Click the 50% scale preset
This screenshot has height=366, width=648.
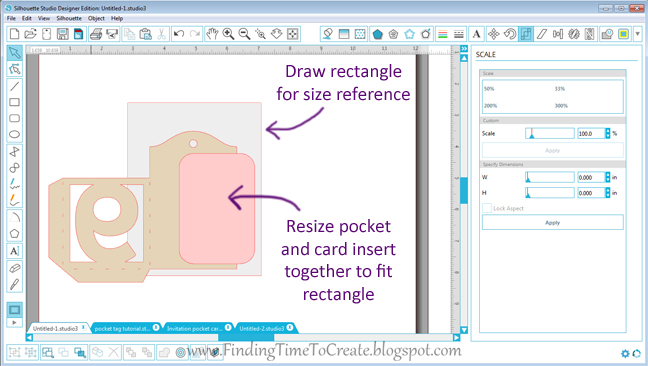pyautogui.click(x=489, y=89)
